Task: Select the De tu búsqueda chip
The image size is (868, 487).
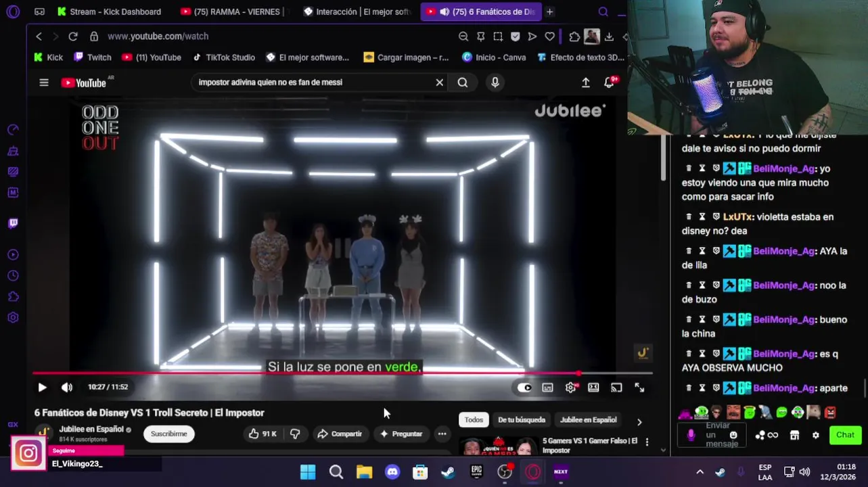Action: 522,420
